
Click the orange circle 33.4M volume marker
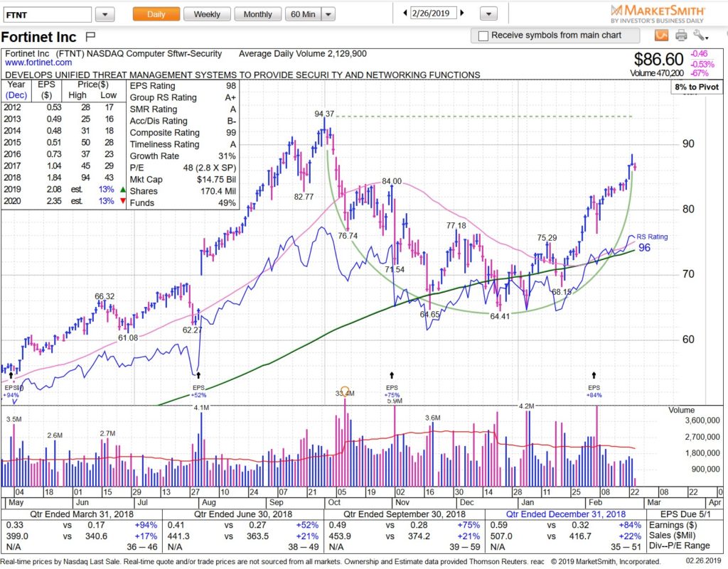coord(345,391)
